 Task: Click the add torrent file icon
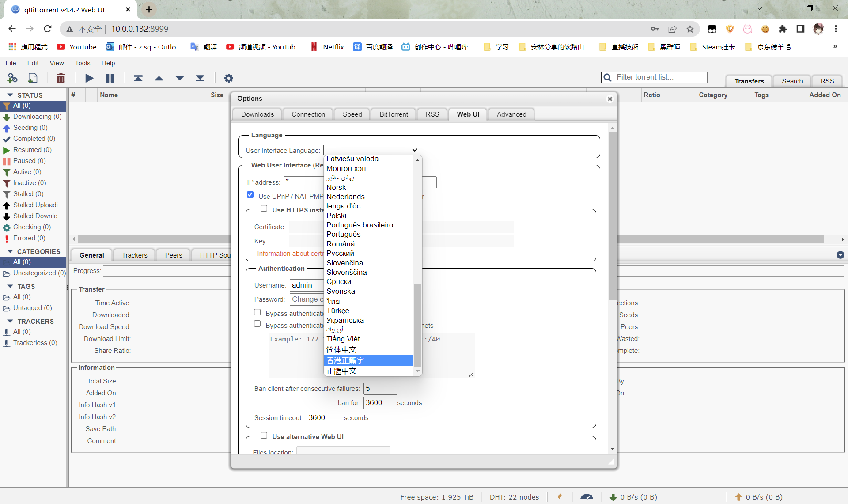(33, 78)
